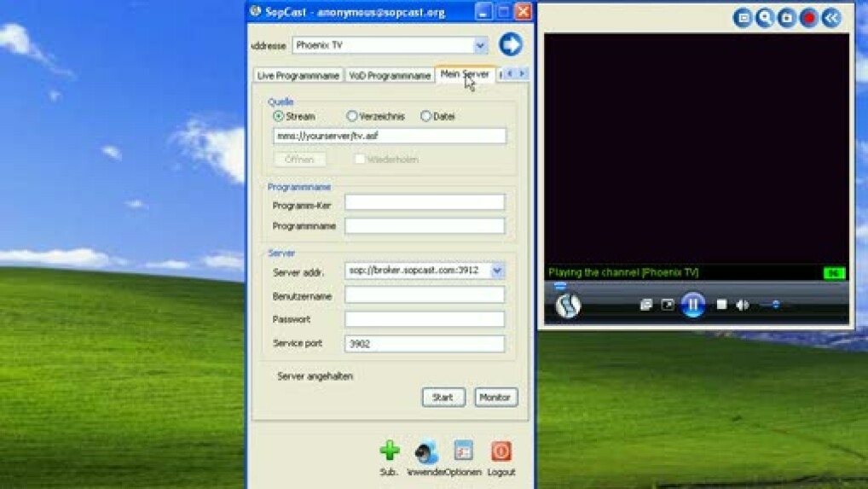Click the red Logout icon

pos(501,451)
